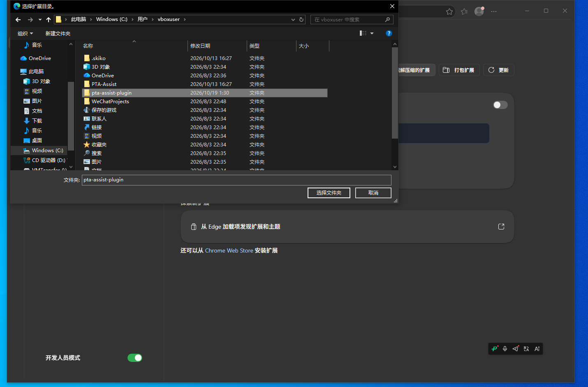Sort files by 名称 column

click(x=134, y=46)
